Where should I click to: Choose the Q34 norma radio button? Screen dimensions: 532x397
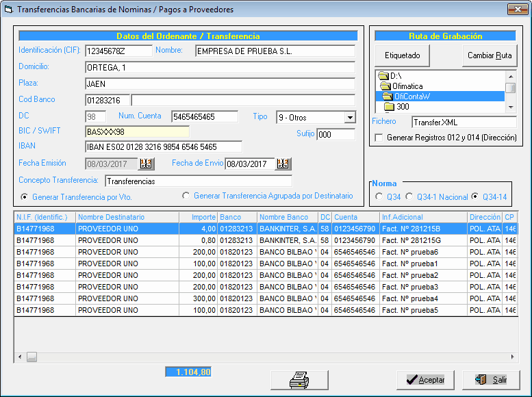pyautogui.click(x=379, y=197)
